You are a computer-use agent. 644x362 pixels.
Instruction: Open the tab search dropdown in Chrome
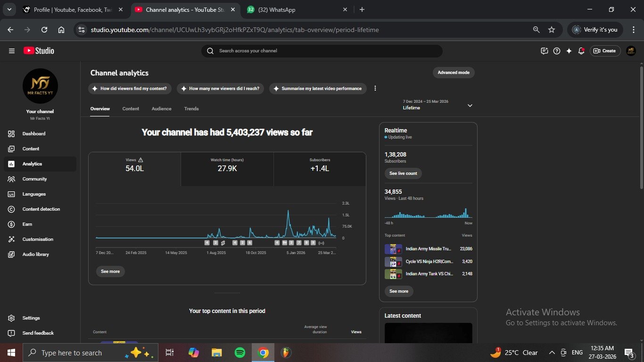pos(9,9)
